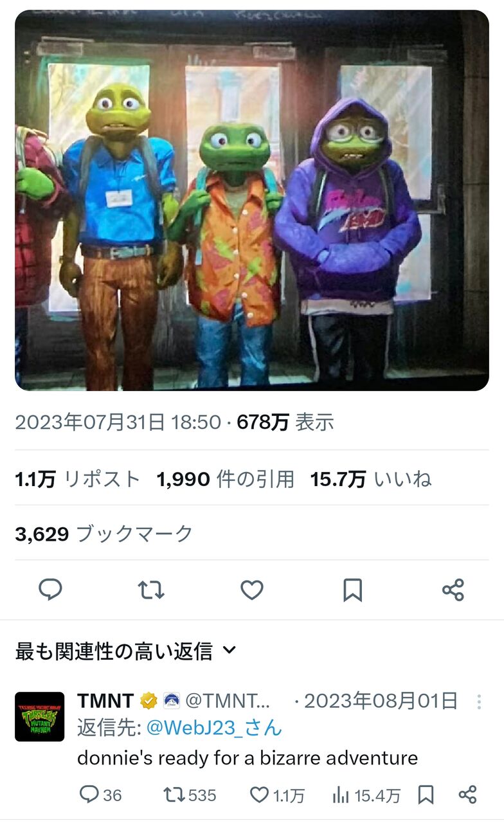The height and width of the screenshot is (823, 504).
Task: View the 1,990 件の引用 quotes
Action: (x=226, y=479)
